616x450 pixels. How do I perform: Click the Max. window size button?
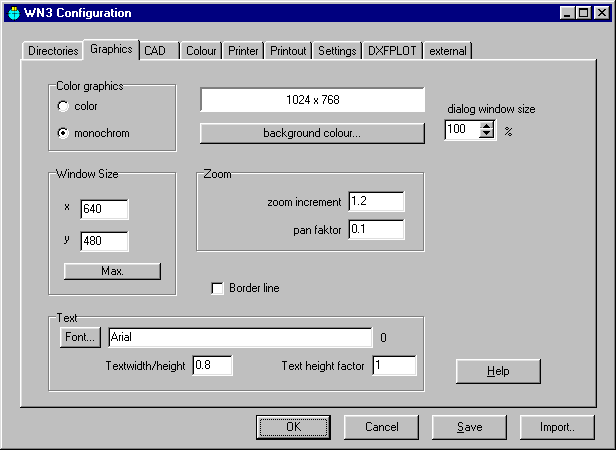coord(112,271)
